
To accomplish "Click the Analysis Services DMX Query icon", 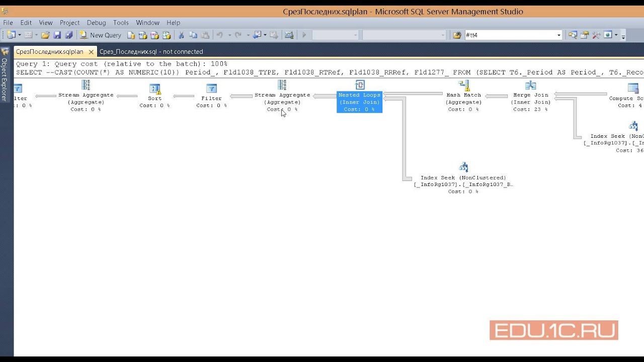I will coord(154,35).
